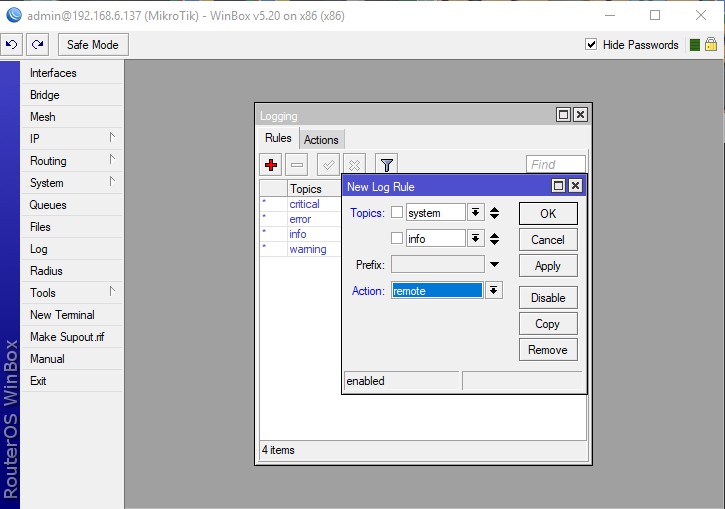
Task: Open Mesh from the sidebar
Action: click(x=72, y=117)
